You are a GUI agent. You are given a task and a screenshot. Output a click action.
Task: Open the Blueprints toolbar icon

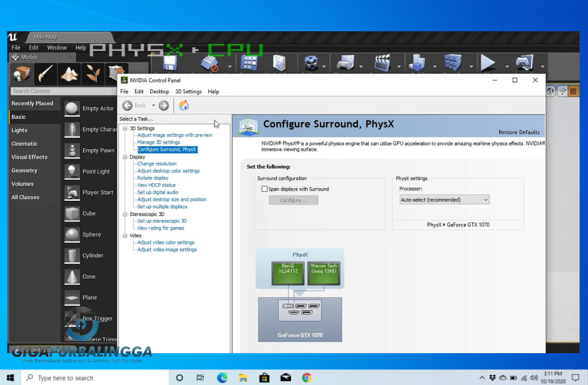(x=344, y=64)
